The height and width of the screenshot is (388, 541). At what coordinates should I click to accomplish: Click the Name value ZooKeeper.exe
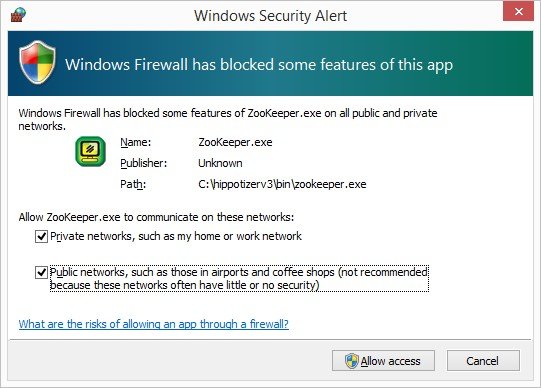[235, 142]
